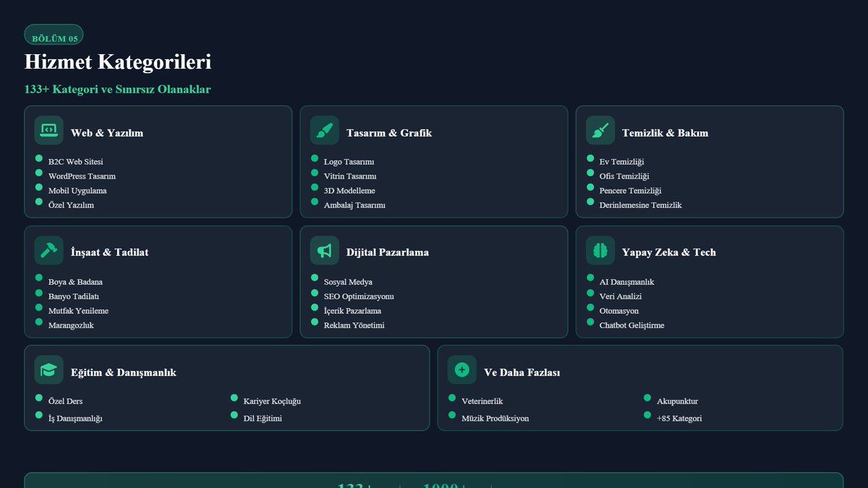Select the Chatbot Geliştirme item
Viewport: 868px width, 488px height.
point(631,325)
